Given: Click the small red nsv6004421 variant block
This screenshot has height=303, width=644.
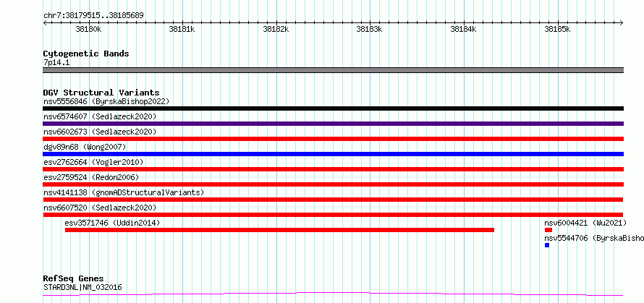Looking at the screenshot, I should (x=548, y=230).
